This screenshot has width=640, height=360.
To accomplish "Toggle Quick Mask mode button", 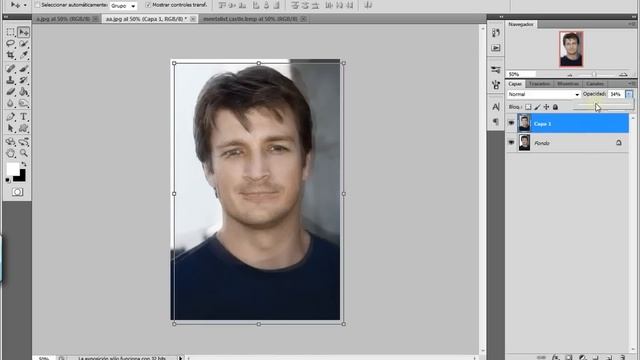I will [17, 192].
